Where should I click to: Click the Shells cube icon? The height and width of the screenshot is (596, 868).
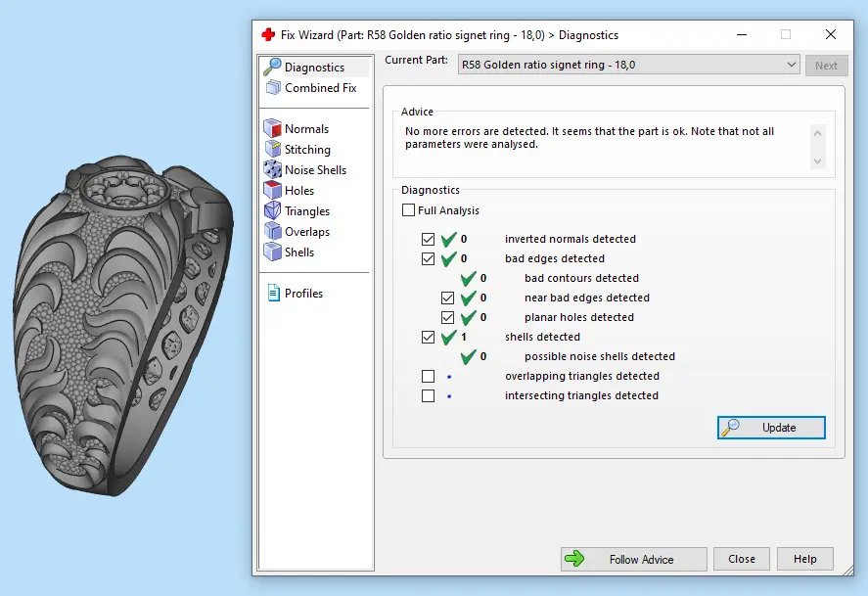point(272,252)
